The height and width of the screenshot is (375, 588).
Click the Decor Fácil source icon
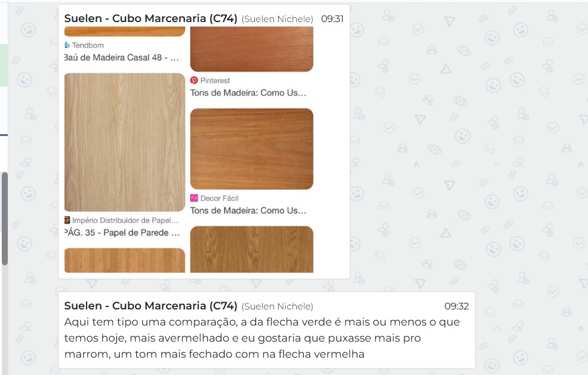(194, 198)
